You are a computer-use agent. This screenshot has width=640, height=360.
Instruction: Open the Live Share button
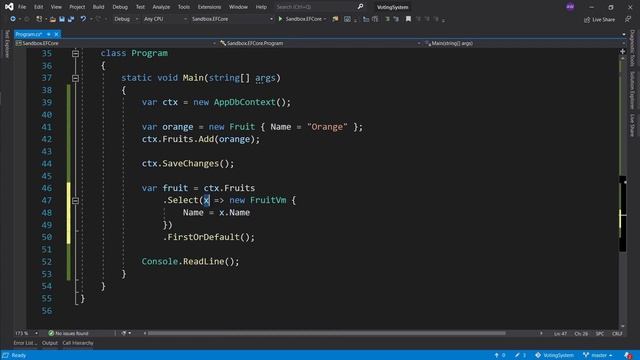tap(599, 19)
